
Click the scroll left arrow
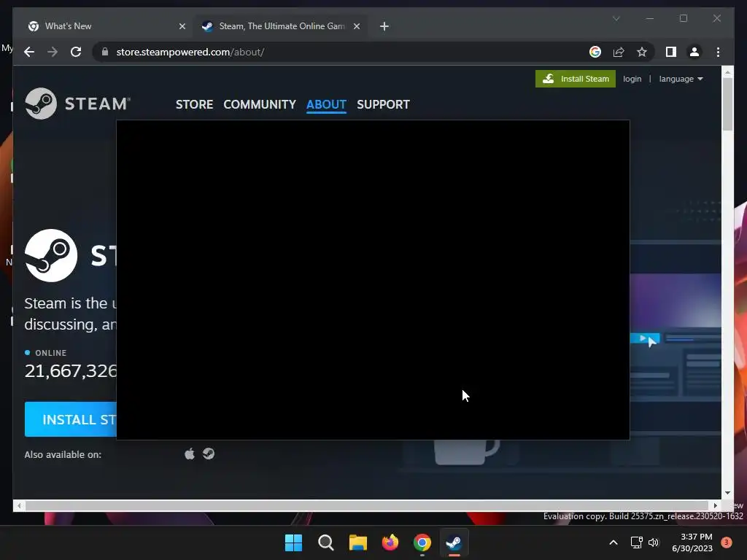point(18,505)
